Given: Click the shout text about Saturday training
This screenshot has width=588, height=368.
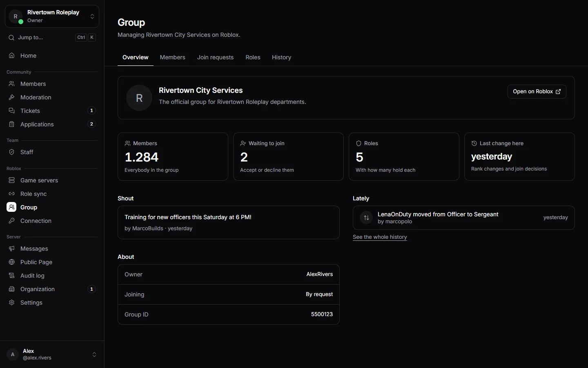Looking at the screenshot, I should click(x=188, y=217).
